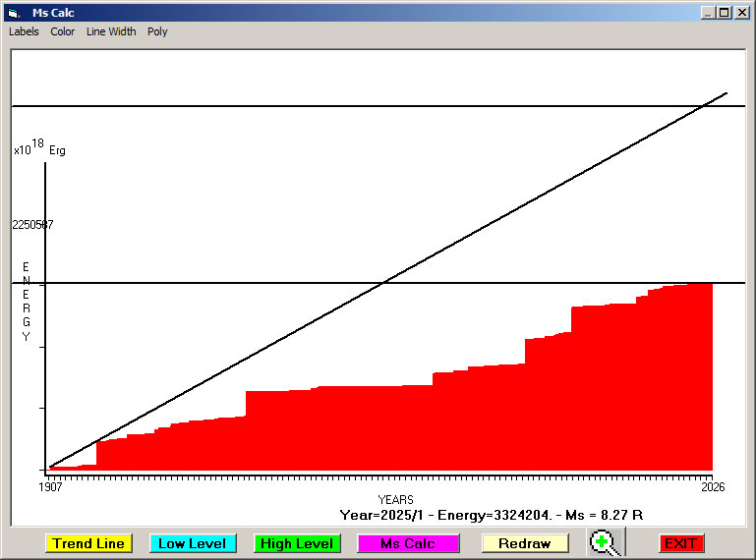Minimize the Ms Calc window
This screenshot has height=560, width=756.
pos(708,13)
